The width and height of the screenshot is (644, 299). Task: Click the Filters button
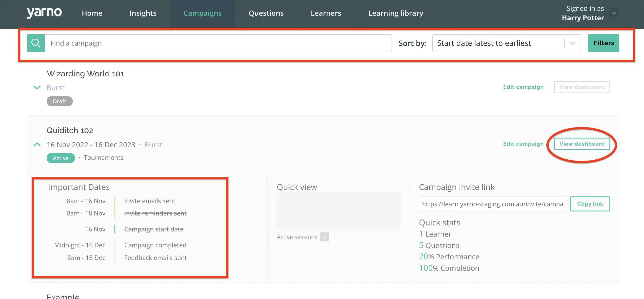(x=603, y=43)
